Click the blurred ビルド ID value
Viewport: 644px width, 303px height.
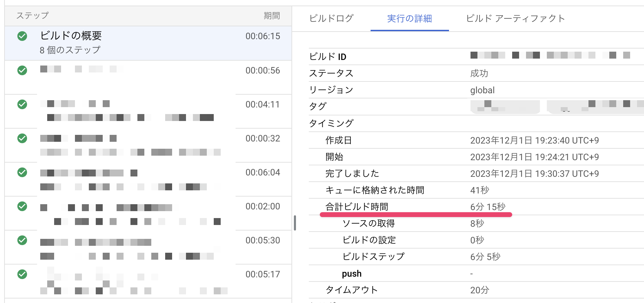550,55
